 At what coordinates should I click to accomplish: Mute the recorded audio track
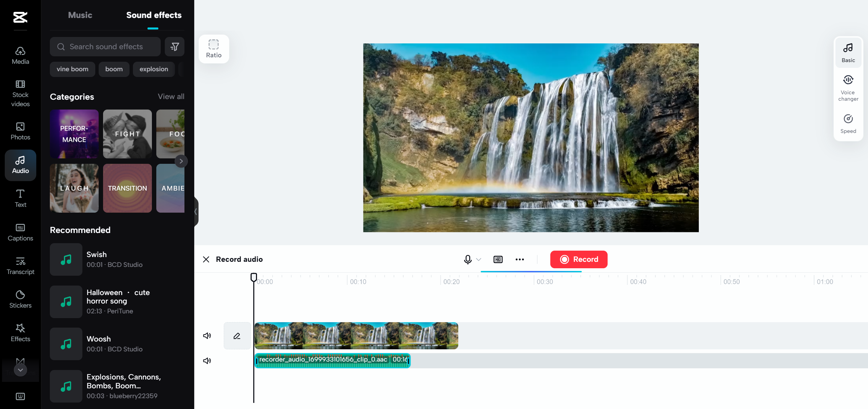[x=207, y=361]
